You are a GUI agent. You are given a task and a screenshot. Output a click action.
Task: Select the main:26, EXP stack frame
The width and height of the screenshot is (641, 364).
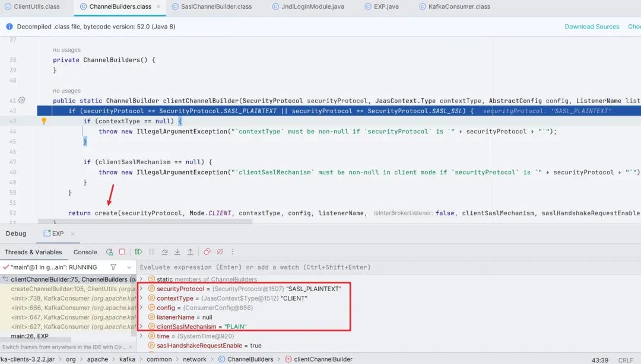coord(30,336)
